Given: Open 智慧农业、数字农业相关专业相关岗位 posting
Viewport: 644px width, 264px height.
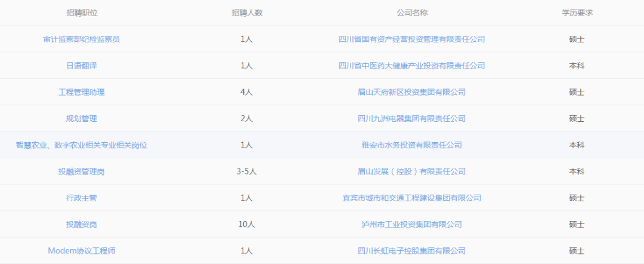Looking at the screenshot, I should click(82, 145).
